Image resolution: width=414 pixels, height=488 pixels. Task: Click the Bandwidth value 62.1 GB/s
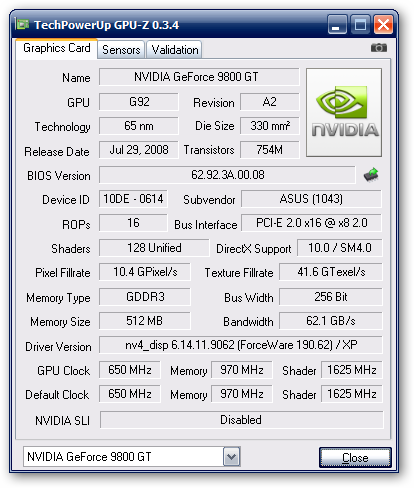pyautogui.click(x=331, y=321)
